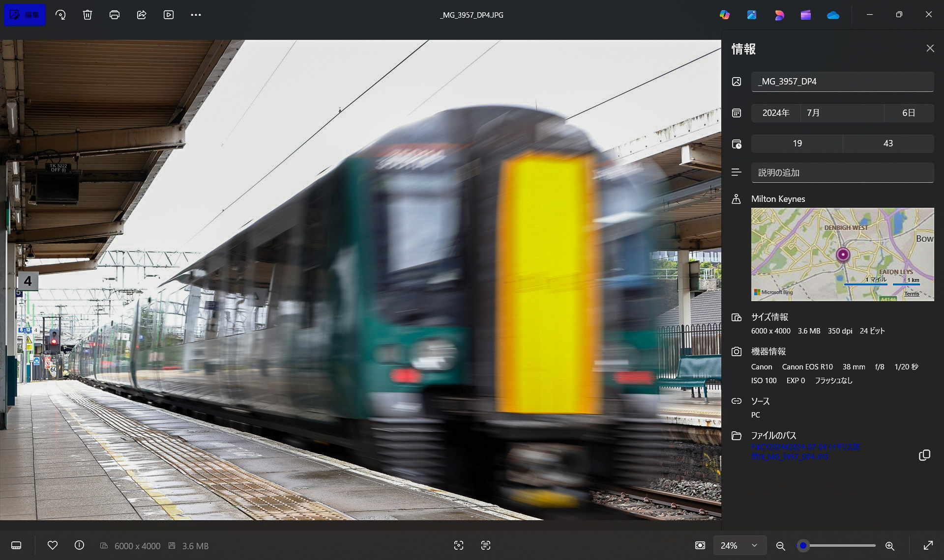944x560 pixels.
Task: Delete the photo with the trash icon
Action: [x=88, y=15]
